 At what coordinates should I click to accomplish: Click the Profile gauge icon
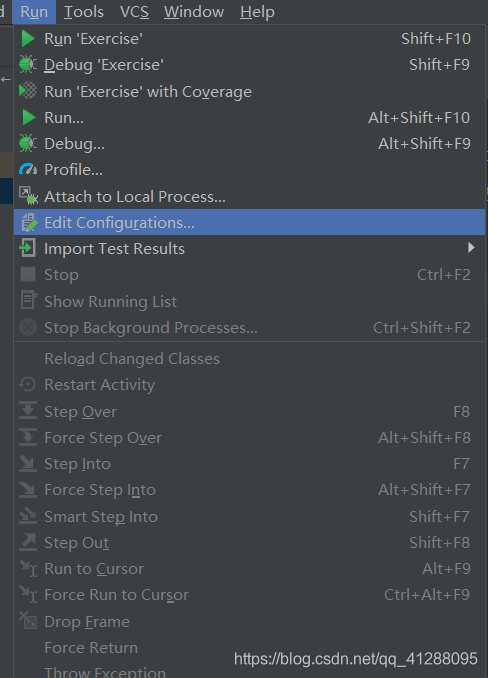[x=28, y=170]
